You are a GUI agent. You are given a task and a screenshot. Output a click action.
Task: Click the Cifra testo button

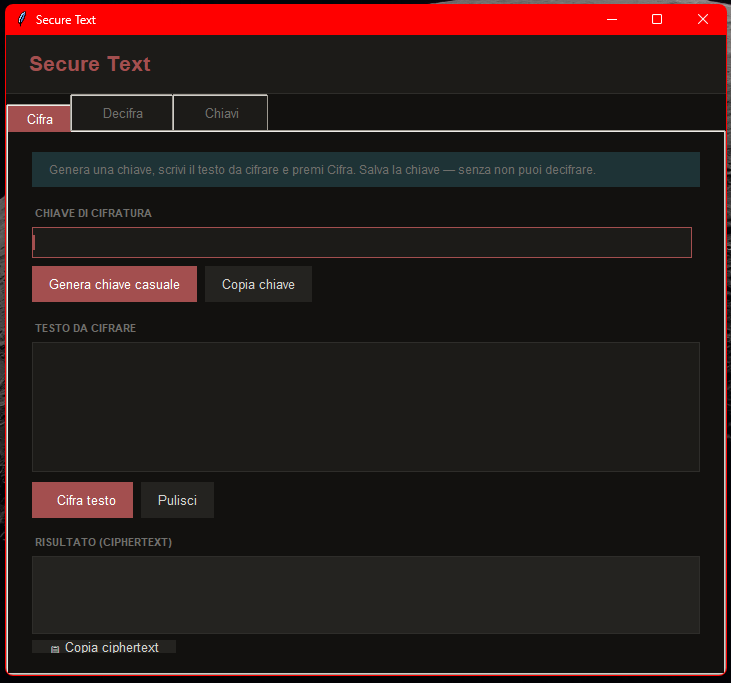pyautogui.click(x=83, y=500)
